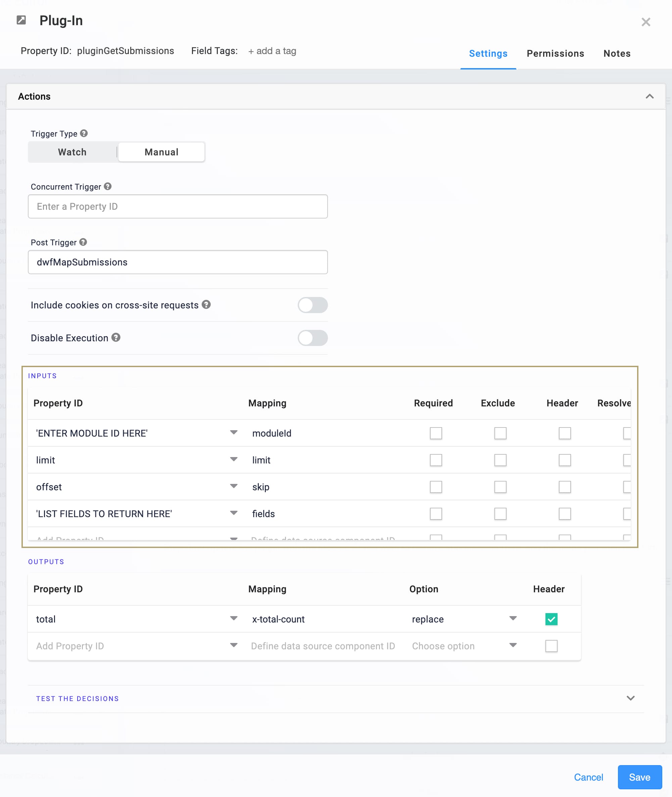This screenshot has width=672, height=797.
Task: Switch to the Settings tab
Action: 488,54
